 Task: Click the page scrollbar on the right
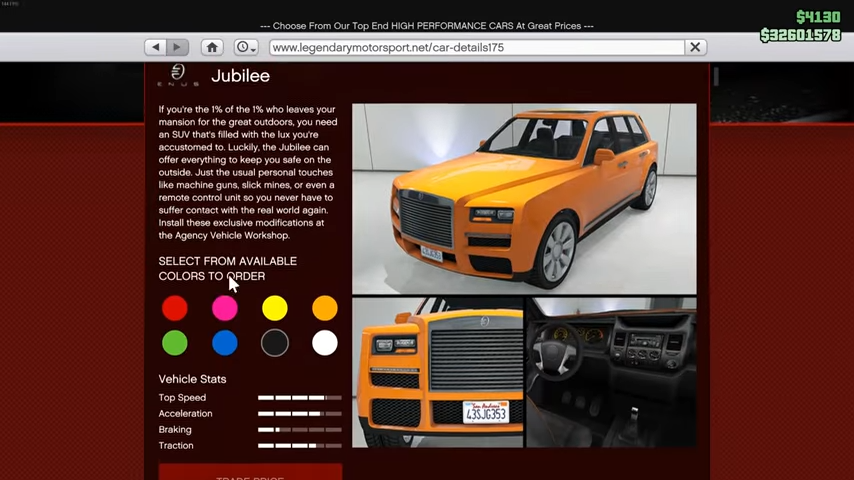point(716,76)
